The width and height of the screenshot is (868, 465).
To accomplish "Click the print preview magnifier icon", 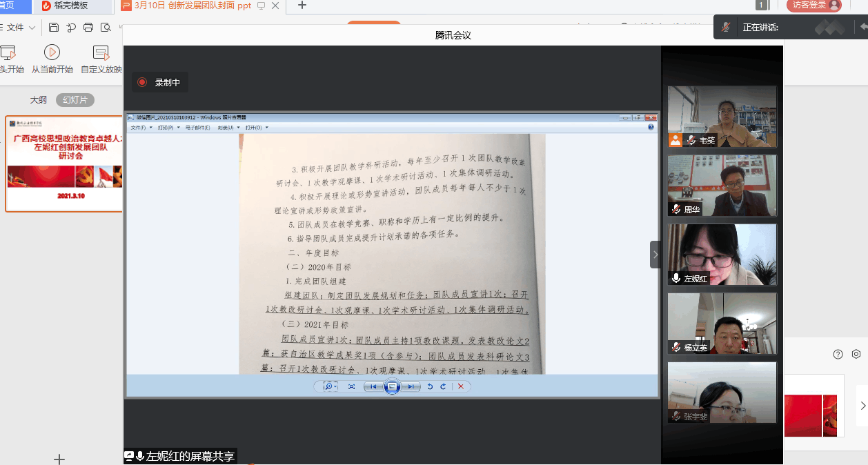I will click(x=106, y=28).
